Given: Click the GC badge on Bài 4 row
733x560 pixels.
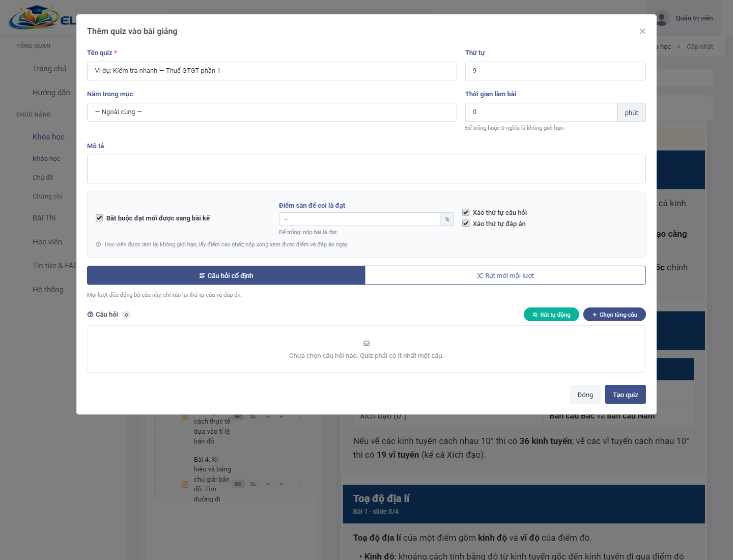Looking at the screenshot, I should (238, 484).
